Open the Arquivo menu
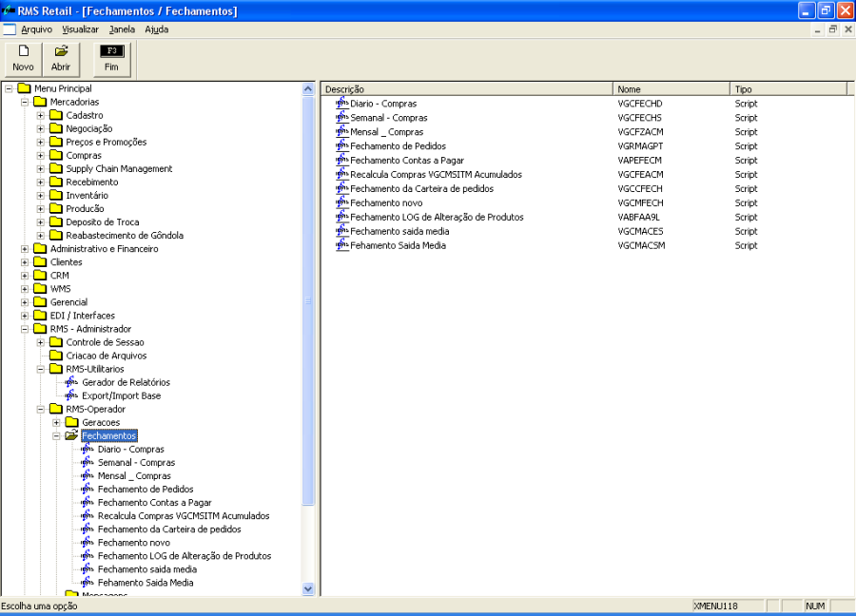The width and height of the screenshot is (856, 616). [36, 29]
